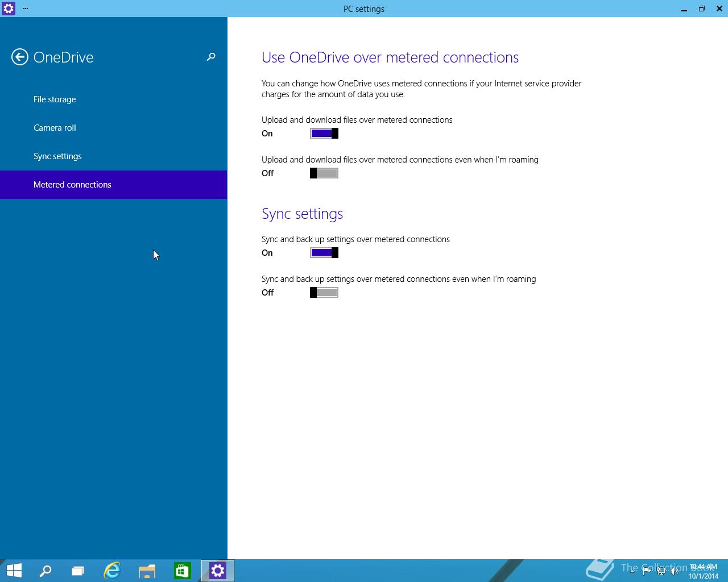Image resolution: width=728 pixels, height=582 pixels.
Task: Launch Internet Explorer from taskbar
Action: (112, 571)
